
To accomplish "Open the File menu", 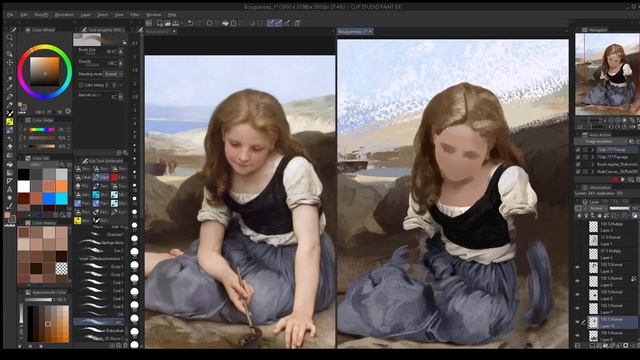I will pyautogui.click(x=10, y=15).
